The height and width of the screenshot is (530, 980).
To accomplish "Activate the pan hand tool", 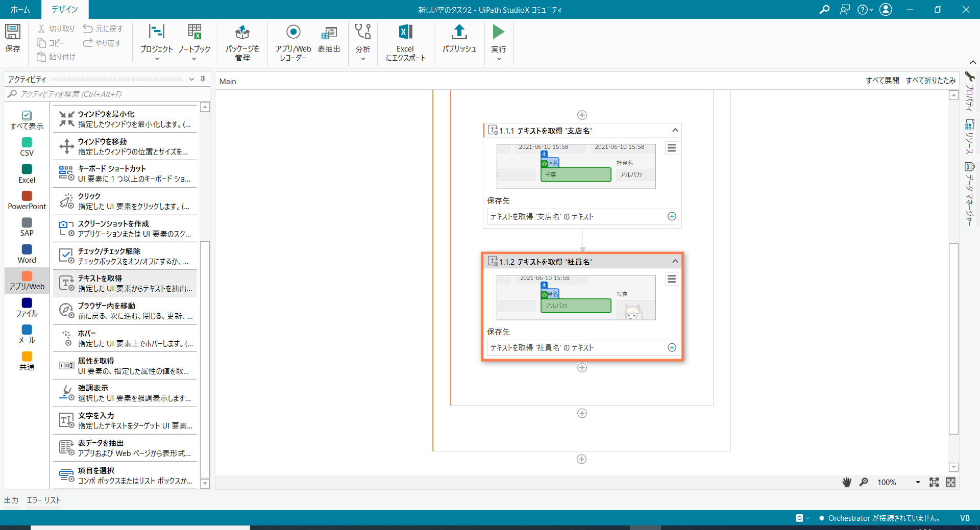I will pos(847,482).
